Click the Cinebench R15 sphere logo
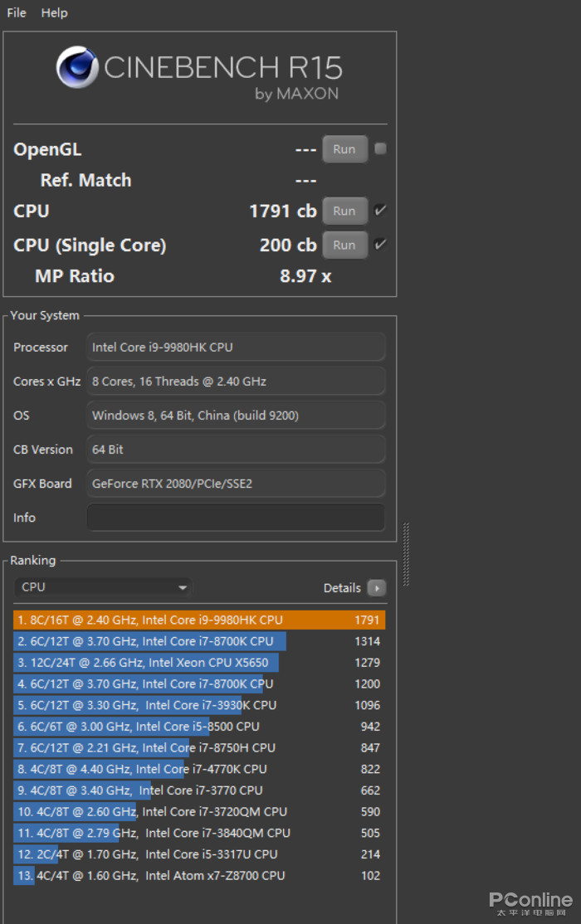This screenshot has height=924, width=581. (78, 67)
